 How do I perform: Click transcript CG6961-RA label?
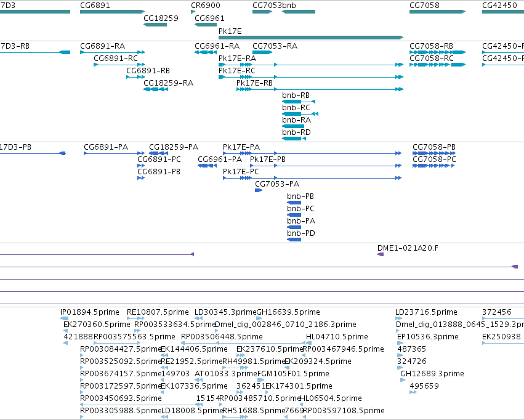(x=217, y=46)
